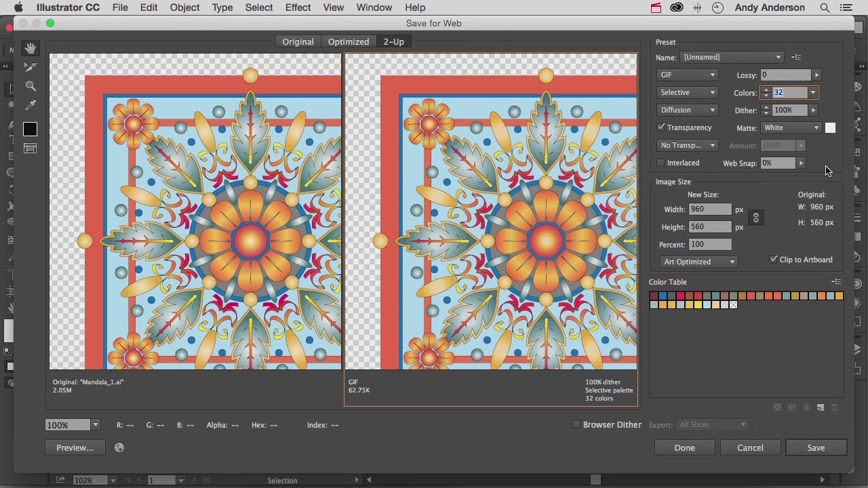The image size is (868, 488).
Task: Open the Art Optimized dropdown
Action: pos(699,262)
